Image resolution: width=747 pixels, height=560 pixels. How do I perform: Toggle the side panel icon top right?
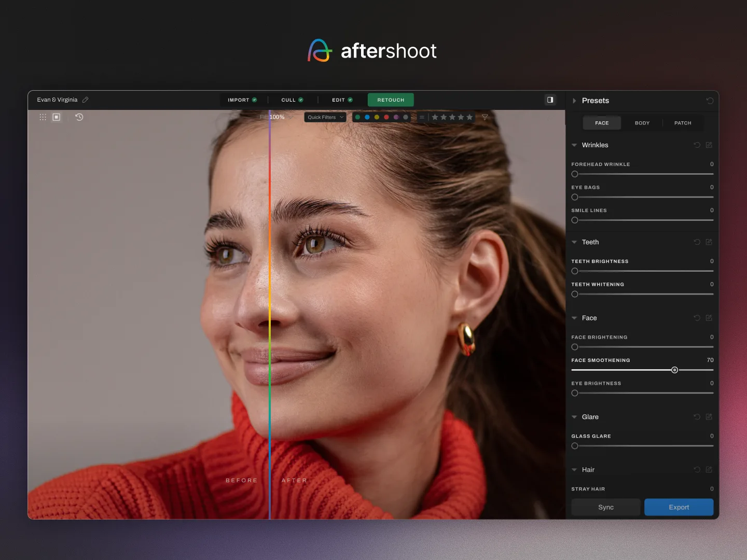[x=550, y=100]
